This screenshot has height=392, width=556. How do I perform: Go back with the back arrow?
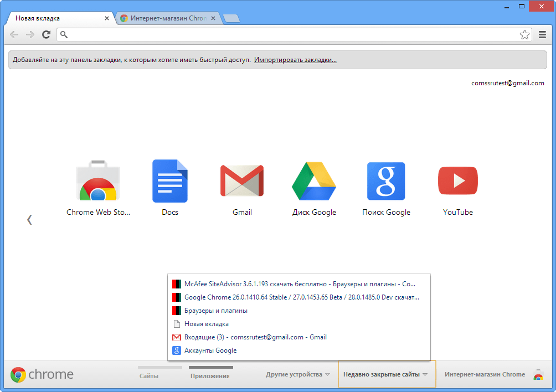[14, 34]
